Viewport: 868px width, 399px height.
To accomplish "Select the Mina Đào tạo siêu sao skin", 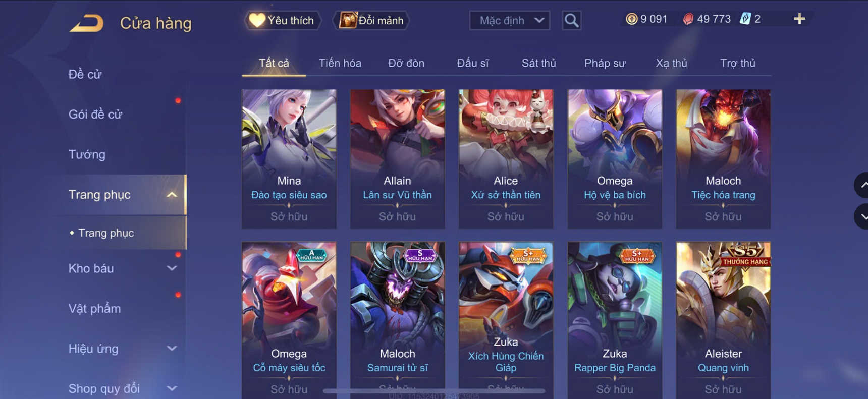I will (x=289, y=159).
